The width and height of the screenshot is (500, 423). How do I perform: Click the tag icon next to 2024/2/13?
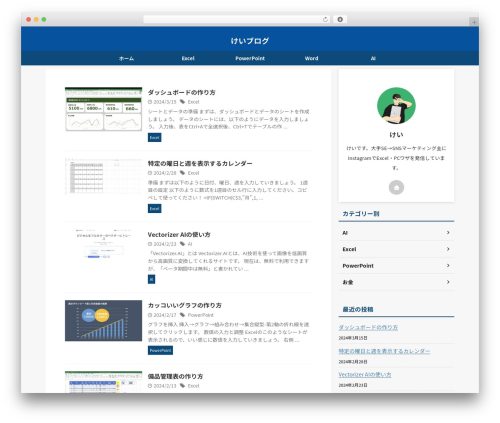point(182,386)
